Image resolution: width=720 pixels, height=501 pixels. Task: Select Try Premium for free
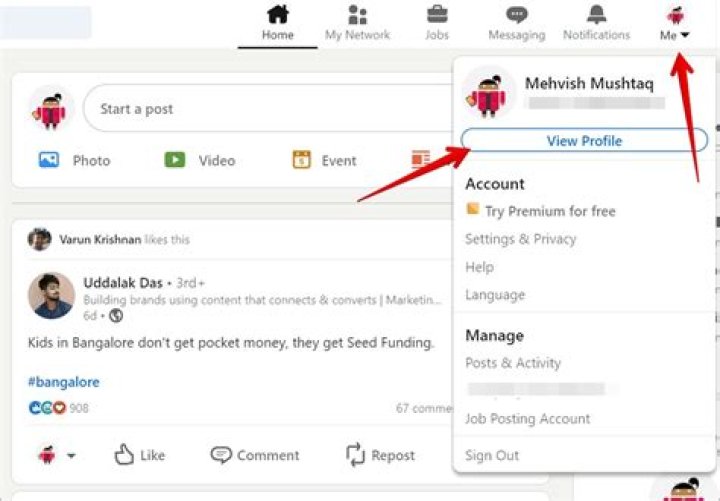(x=550, y=211)
